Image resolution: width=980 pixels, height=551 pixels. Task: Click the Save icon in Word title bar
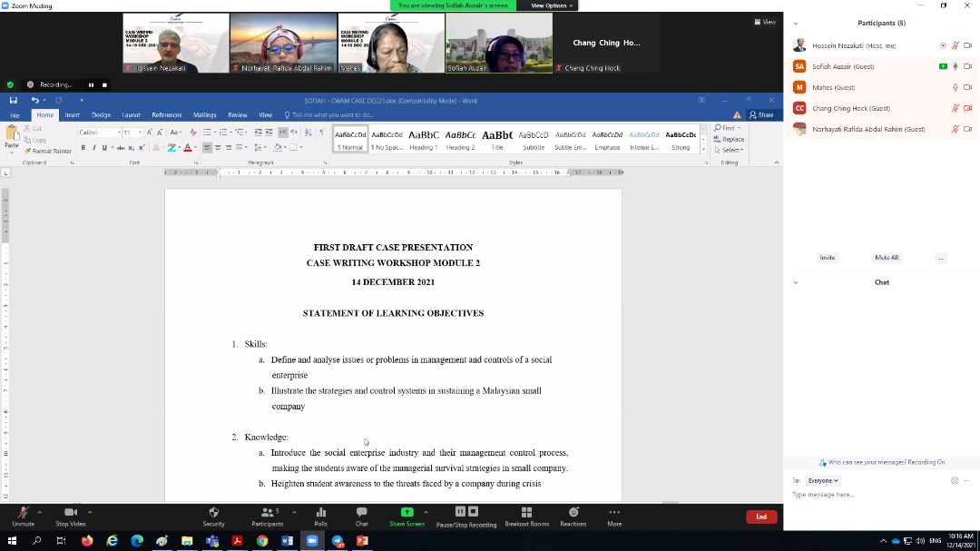coord(13,100)
